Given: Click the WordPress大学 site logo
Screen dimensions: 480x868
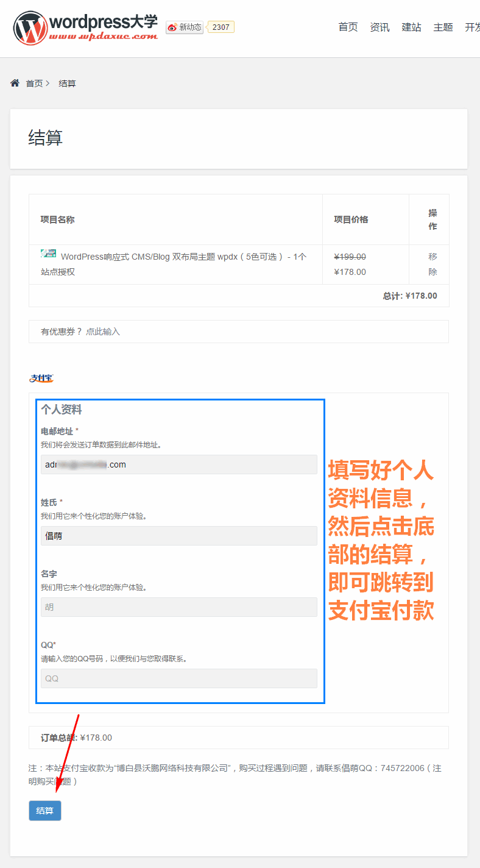Looking at the screenshot, I should coord(85,27).
